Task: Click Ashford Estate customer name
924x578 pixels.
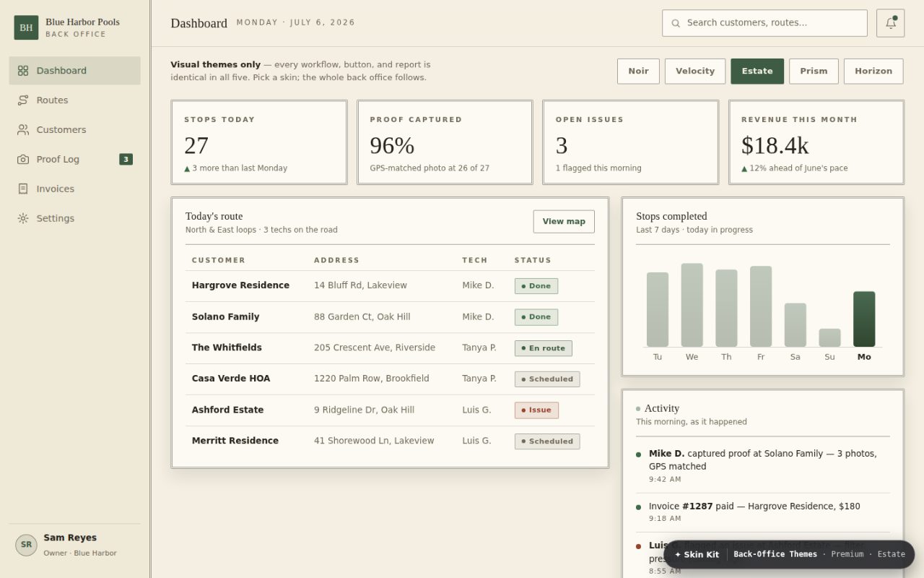Action: (227, 410)
